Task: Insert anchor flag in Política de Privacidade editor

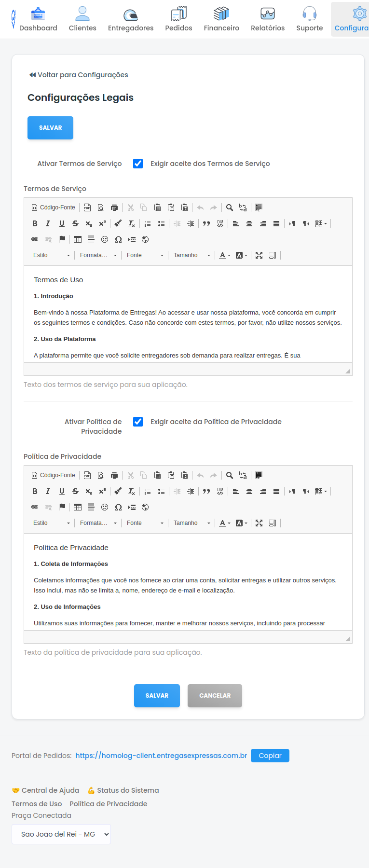Action: tap(62, 507)
